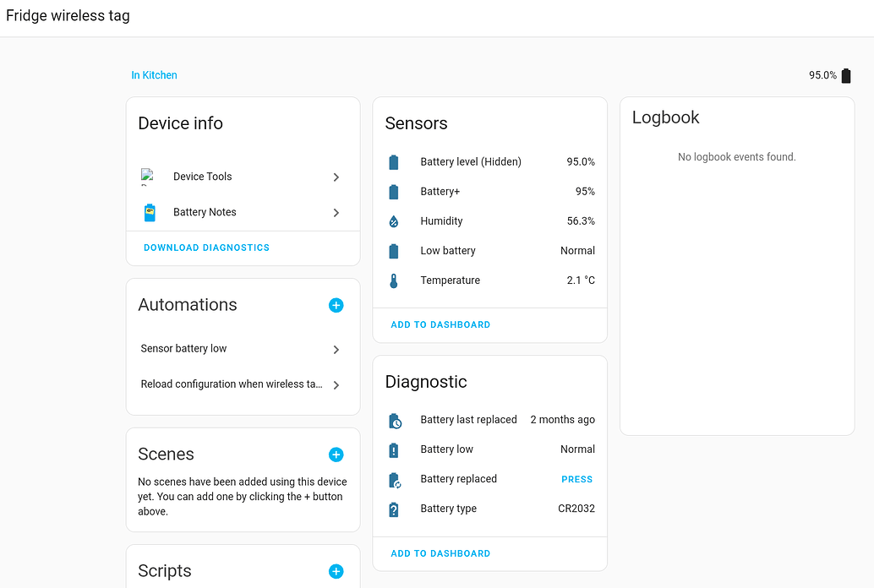
Task: Click the CR2032 battery type value
Action: coord(576,509)
